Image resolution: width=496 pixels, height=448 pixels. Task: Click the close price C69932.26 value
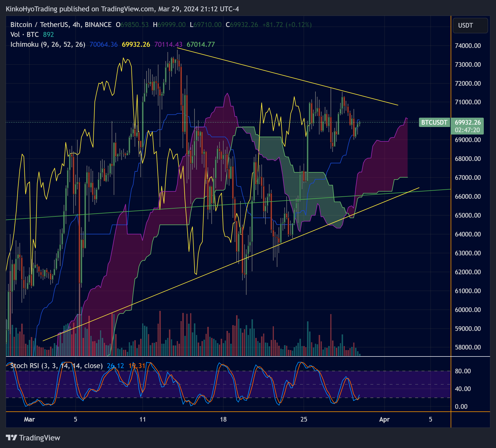tap(242, 25)
